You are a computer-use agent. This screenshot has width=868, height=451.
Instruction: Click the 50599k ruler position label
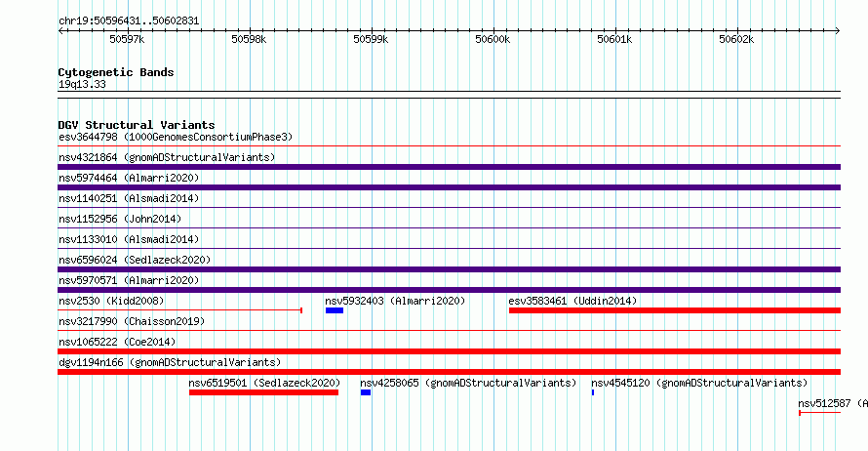pos(371,39)
